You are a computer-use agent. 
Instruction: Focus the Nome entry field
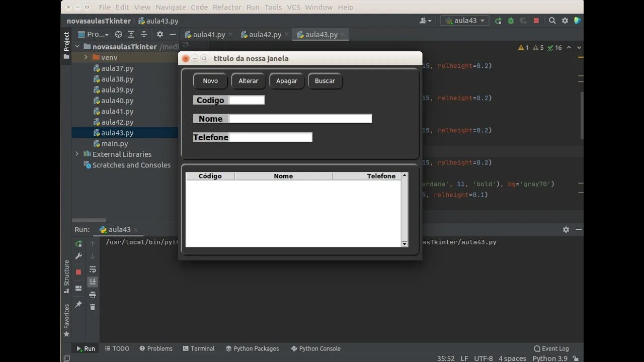(300, 119)
